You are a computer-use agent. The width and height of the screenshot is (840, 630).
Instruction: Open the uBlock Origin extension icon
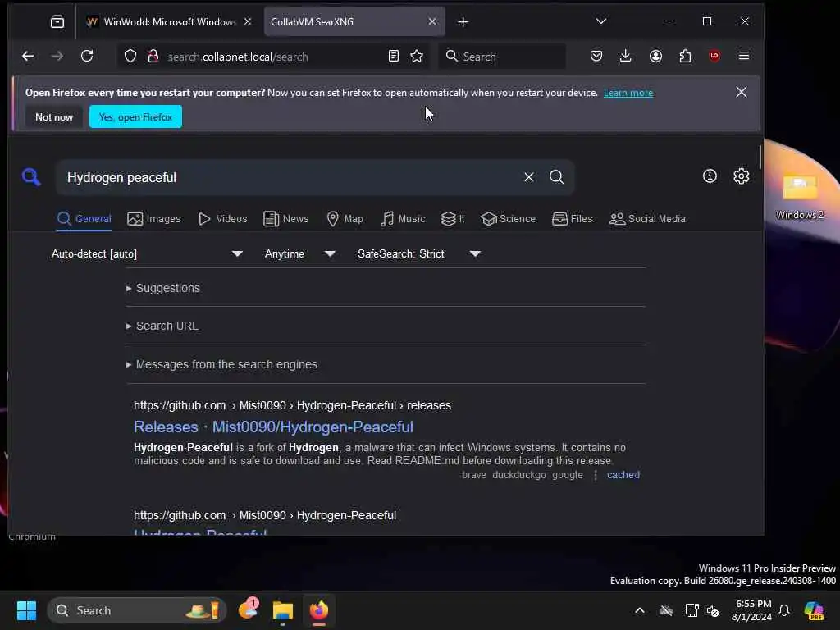coord(714,57)
